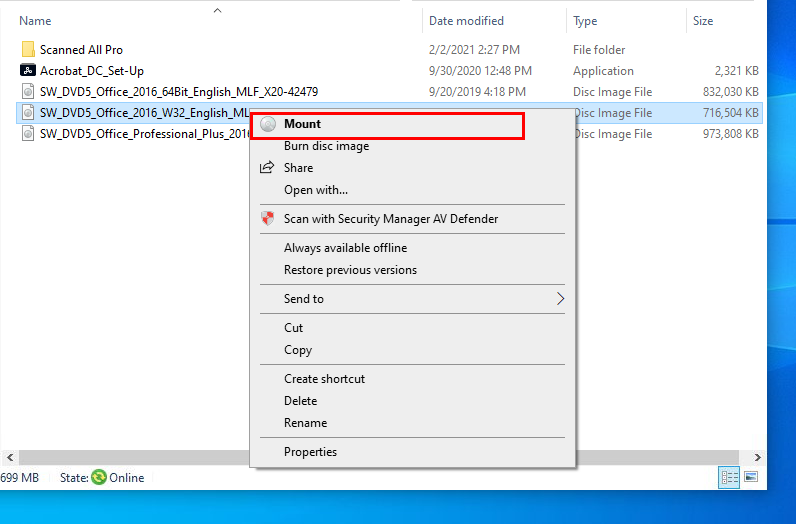The width and height of the screenshot is (796, 524).
Task: Click the sort direction arrow above Name
Action: [217, 10]
